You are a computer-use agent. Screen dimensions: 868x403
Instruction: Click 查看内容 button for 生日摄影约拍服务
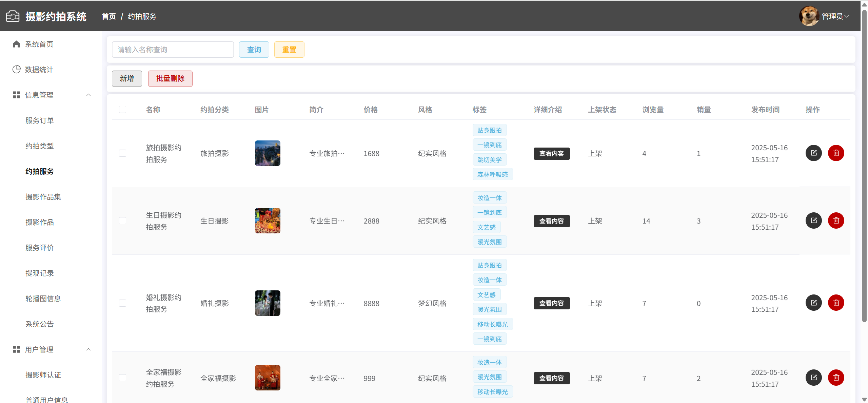click(x=551, y=221)
